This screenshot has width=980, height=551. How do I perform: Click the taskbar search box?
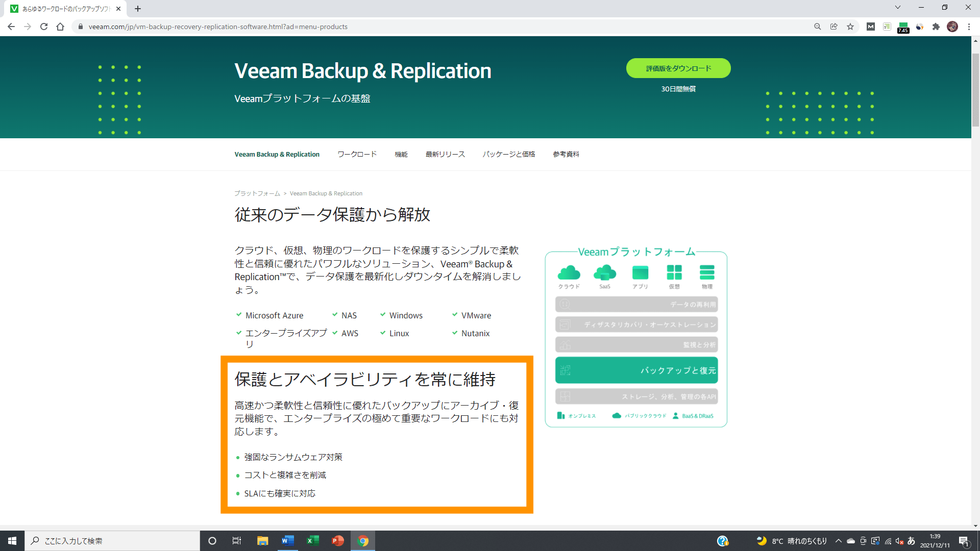(x=112, y=541)
